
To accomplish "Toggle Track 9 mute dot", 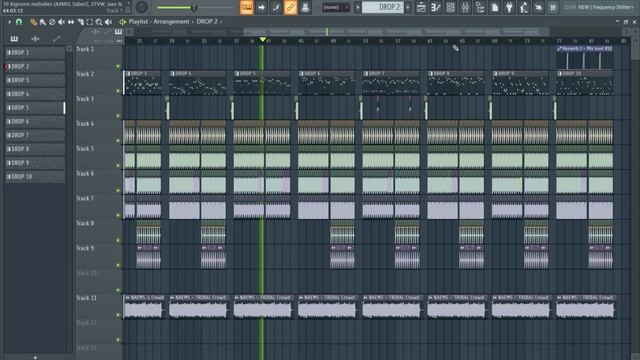I will tap(118, 265).
